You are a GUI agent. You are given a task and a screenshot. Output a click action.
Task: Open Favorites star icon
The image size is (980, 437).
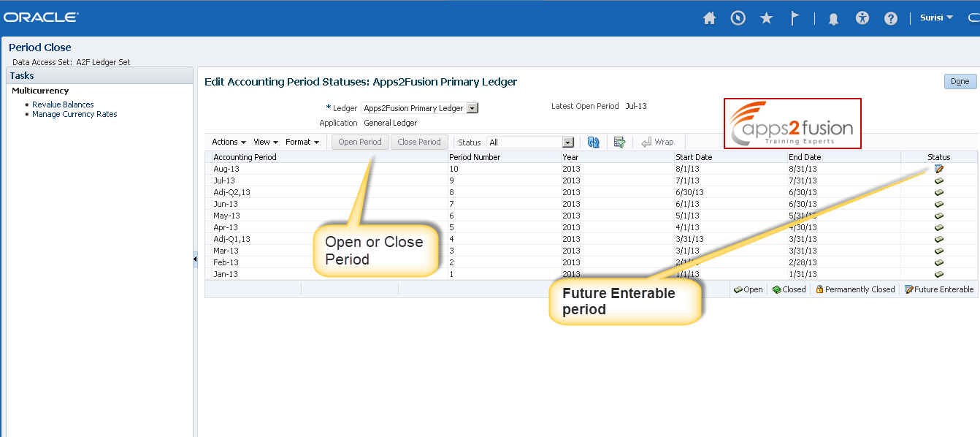(766, 18)
